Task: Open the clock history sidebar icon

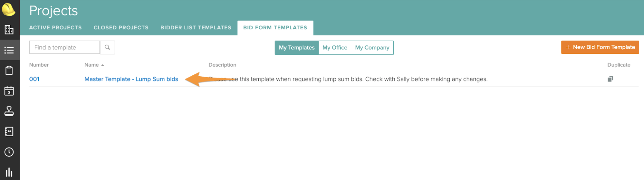Action: [x=9, y=152]
